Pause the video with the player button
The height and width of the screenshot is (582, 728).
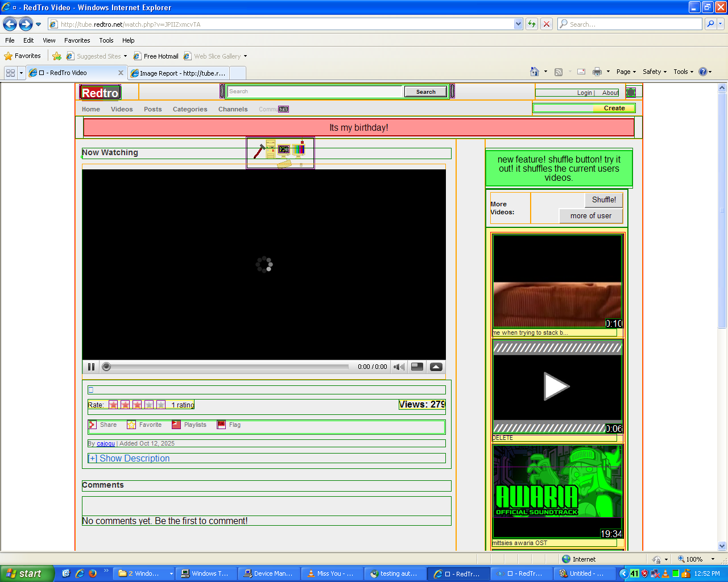[x=91, y=367]
